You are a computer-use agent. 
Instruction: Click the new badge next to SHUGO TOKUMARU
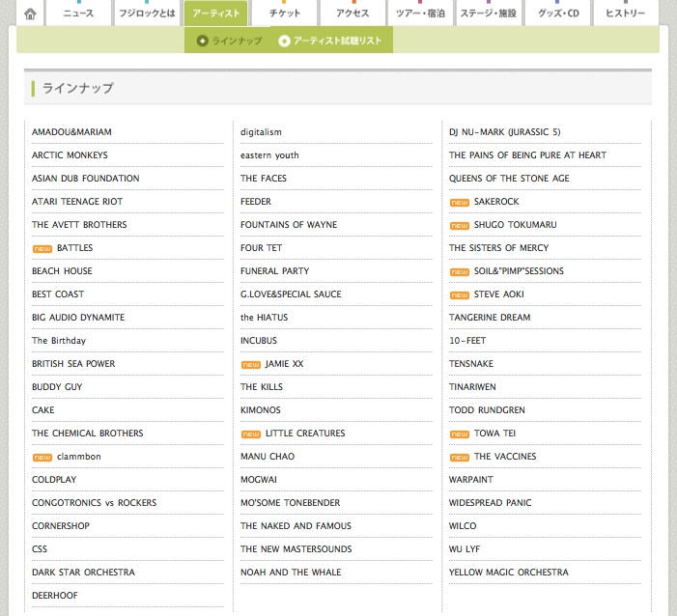[x=460, y=226]
